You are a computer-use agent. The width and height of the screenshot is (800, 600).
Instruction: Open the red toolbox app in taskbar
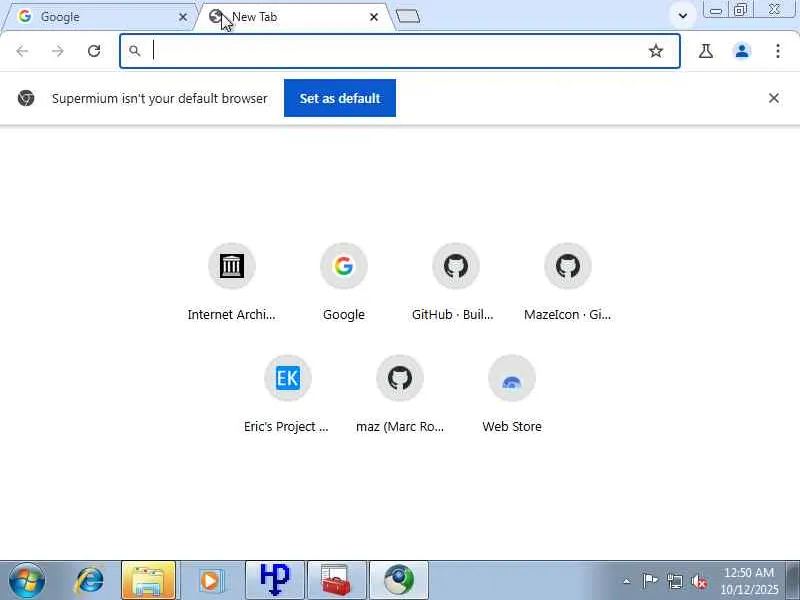pyautogui.click(x=337, y=581)
